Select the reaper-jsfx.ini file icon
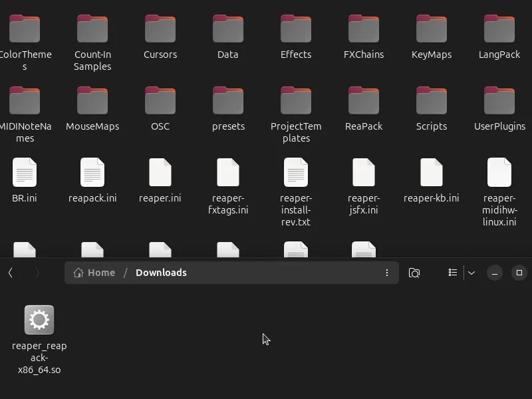 click(x=364, y=172)
